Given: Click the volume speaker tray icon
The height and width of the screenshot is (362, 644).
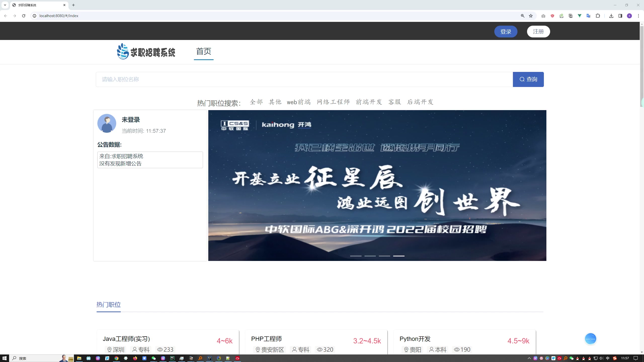Looking at the screenshot, I should click(x=601, y=358).
